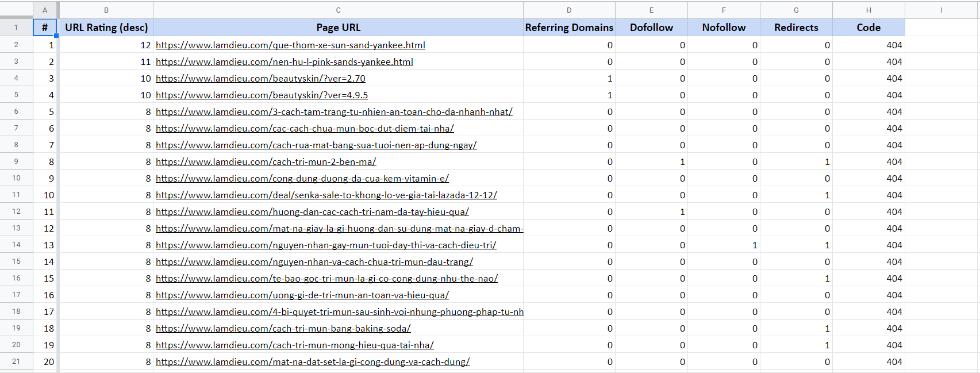Image resolution: width=980 pixels, height=373 pixels.
Task: Select URL Rating cell with value 12
Action: pyautogui.click(x=106, y=45)
